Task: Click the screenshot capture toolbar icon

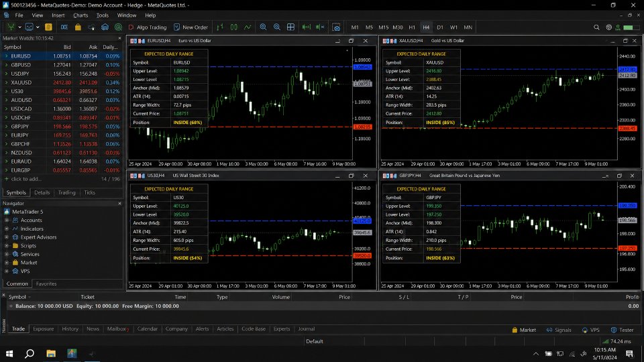Action: coord(336,27)
